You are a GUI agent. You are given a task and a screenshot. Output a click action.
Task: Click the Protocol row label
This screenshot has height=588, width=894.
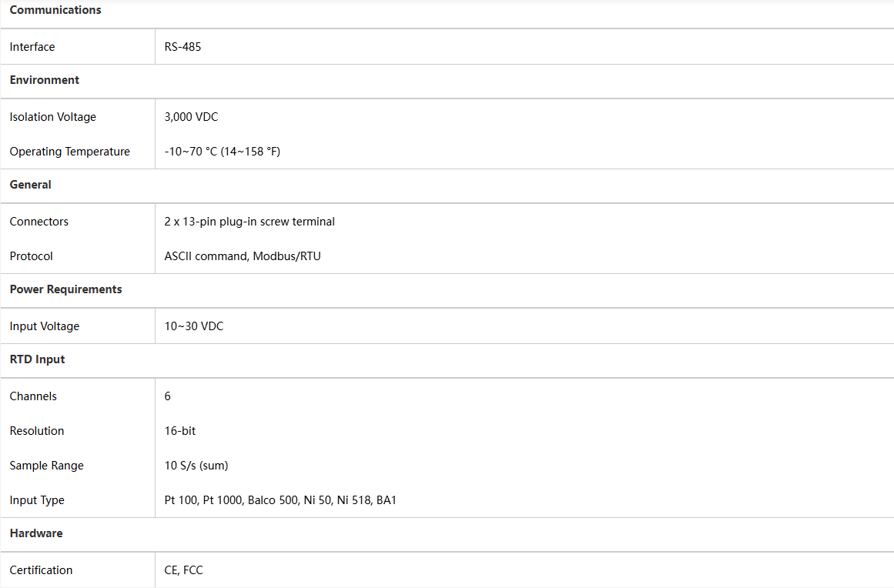click(32, 256)
